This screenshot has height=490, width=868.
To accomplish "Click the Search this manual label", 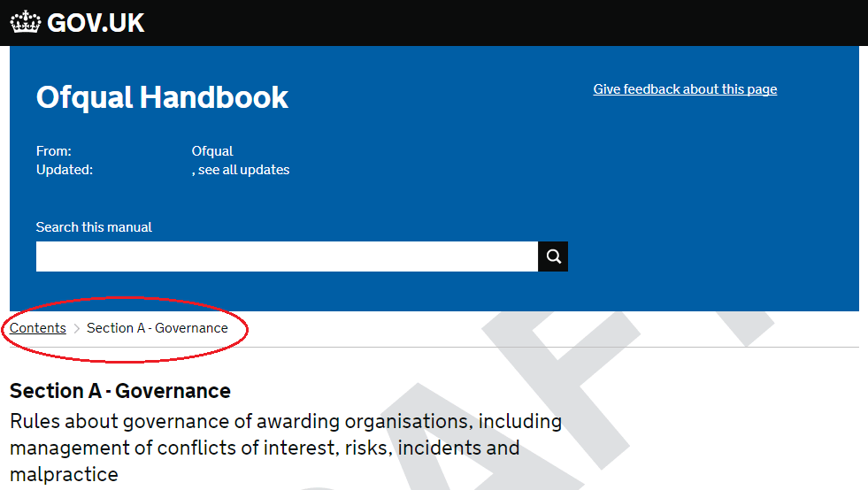I will coord(94,227).
